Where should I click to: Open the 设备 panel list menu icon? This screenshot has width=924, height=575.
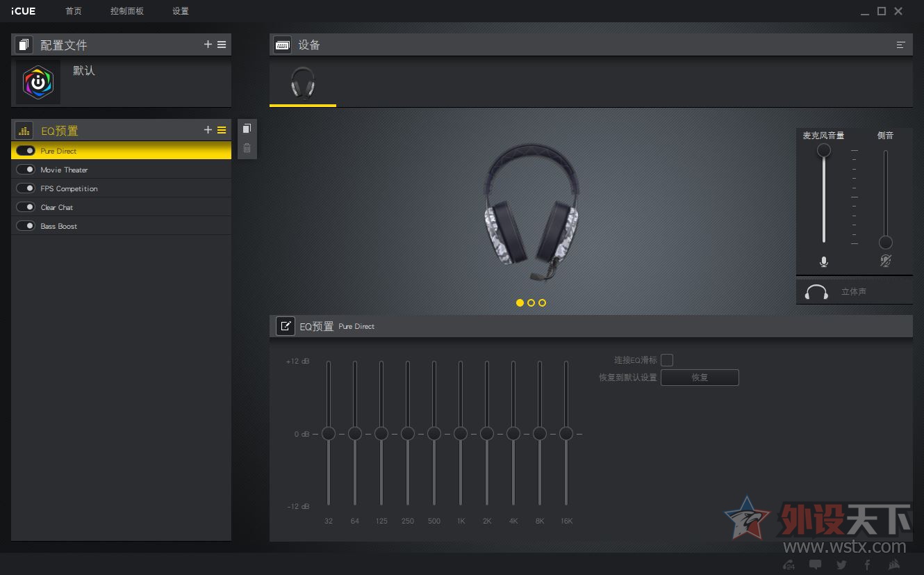click(x=901, y=45)
